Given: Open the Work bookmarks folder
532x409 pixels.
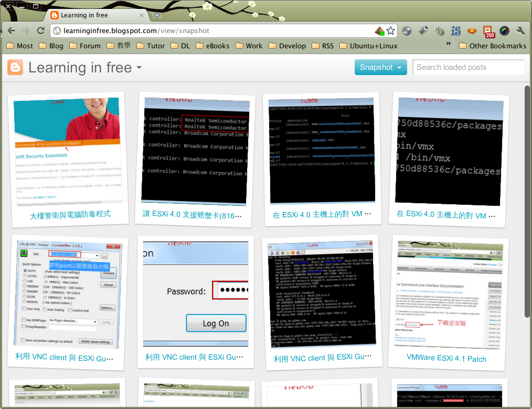Looking at the screenshot, I should [x=249, y=46].
